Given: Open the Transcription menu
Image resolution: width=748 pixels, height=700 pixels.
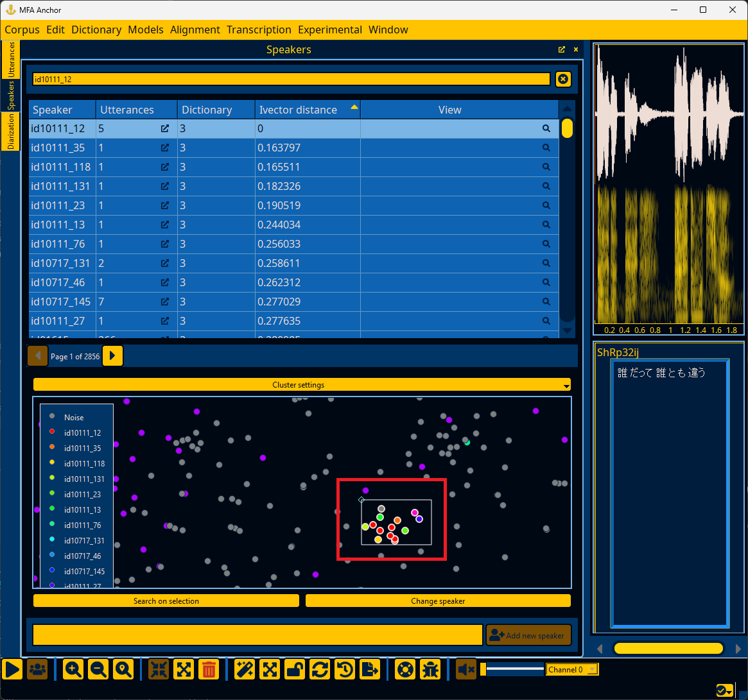Looking at the screenshot, I should click(259, 30).
